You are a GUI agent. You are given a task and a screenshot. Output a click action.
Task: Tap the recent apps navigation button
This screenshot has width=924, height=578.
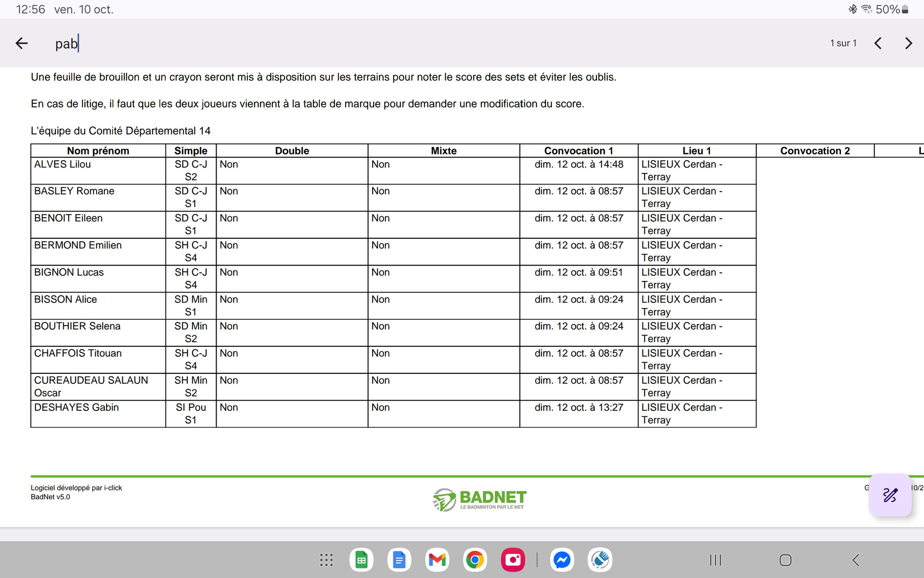(715, 560)
